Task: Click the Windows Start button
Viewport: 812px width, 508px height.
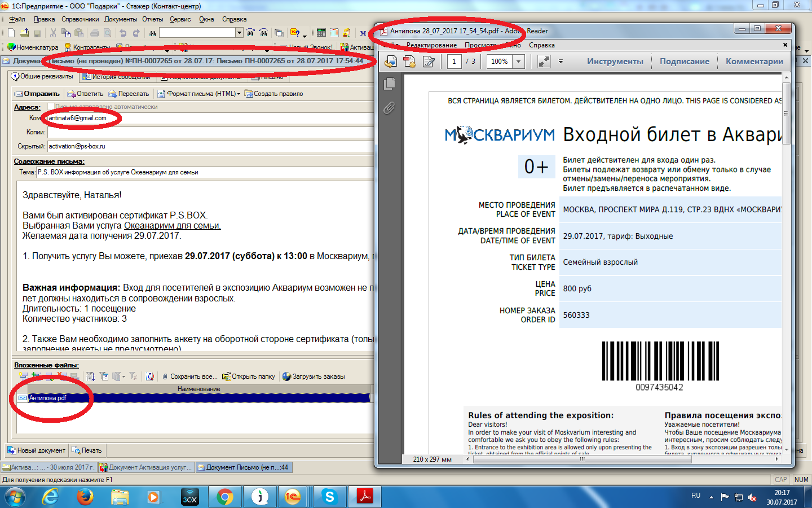Action: (15, 497)
